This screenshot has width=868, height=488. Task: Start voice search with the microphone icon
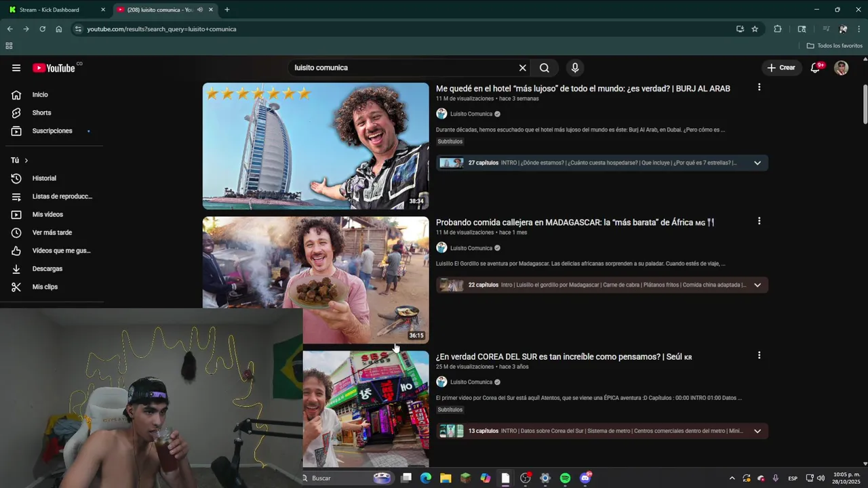tap(575, 68)
